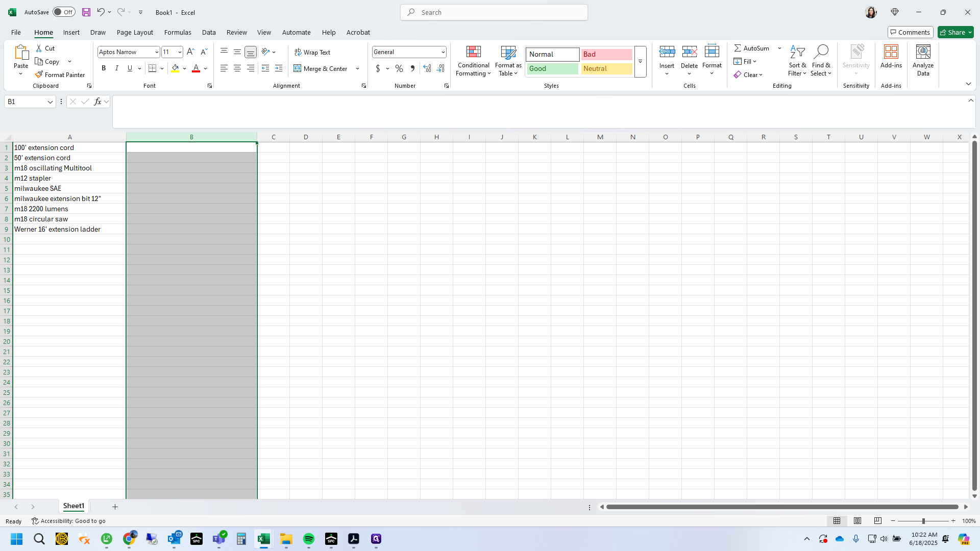Switch to Page Layout view in status bar
The height and width of the screenshot is (551, 980).
click(x=857, y=521)
